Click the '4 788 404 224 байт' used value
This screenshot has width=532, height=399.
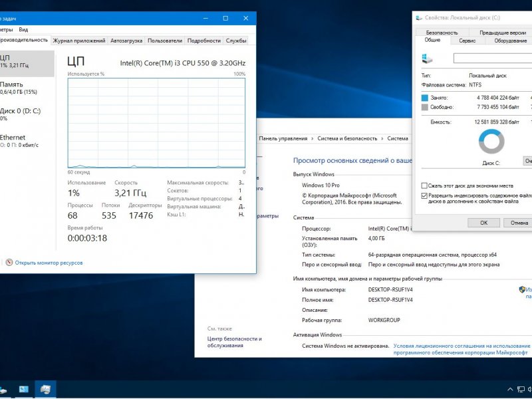pyautogui.click(x=497, y=98)
